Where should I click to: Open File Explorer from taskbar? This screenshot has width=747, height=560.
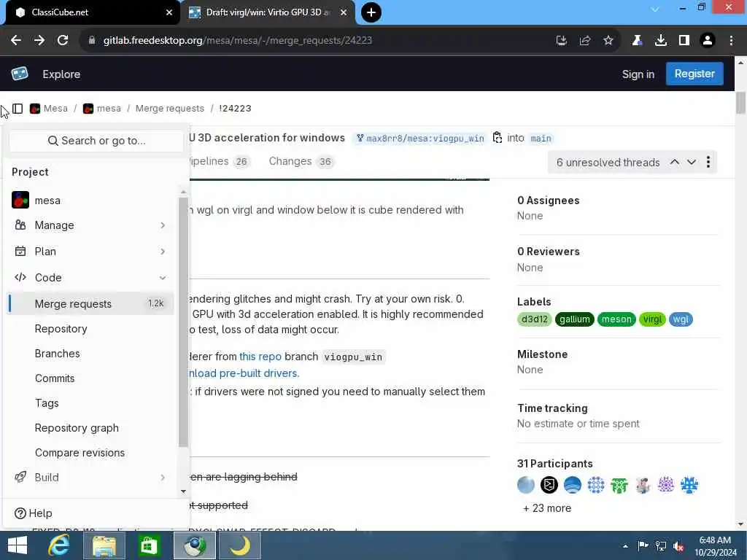(x=104, y=545)
